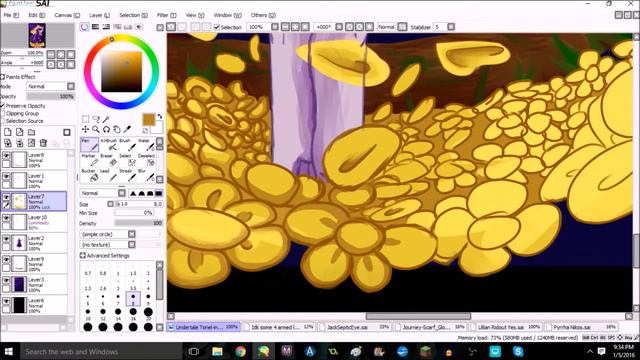640x360 pixels.
Task: Swap foreground and background colors
Action: 160,116
